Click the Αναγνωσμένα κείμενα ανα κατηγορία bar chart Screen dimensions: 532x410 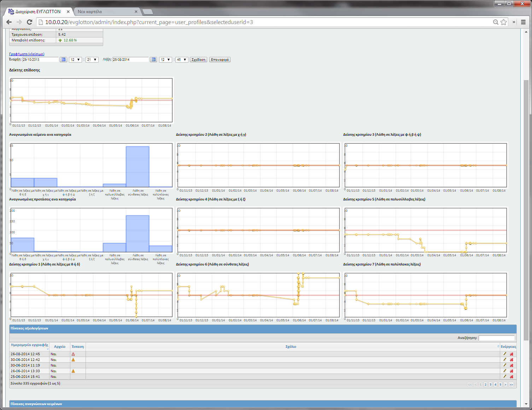[x=92, y=165]
